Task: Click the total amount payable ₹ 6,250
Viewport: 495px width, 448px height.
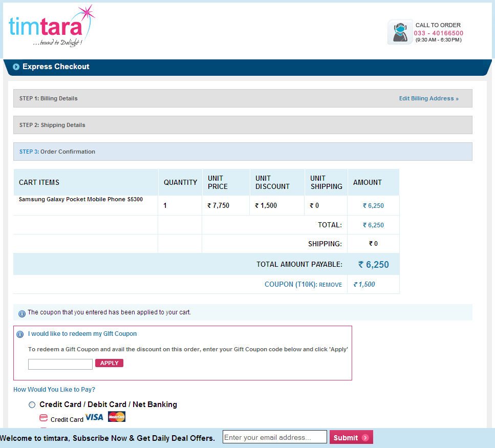Action: pyautogui.click(x=374, y=265)
